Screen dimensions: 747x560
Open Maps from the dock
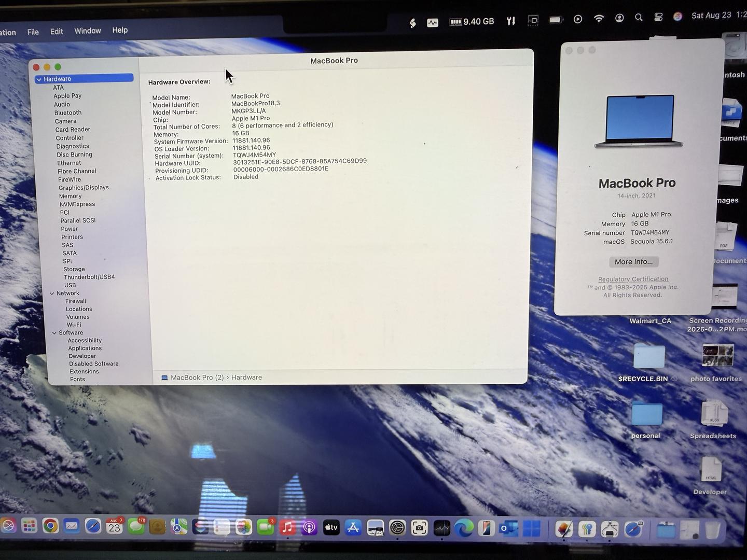coord(179,527)
